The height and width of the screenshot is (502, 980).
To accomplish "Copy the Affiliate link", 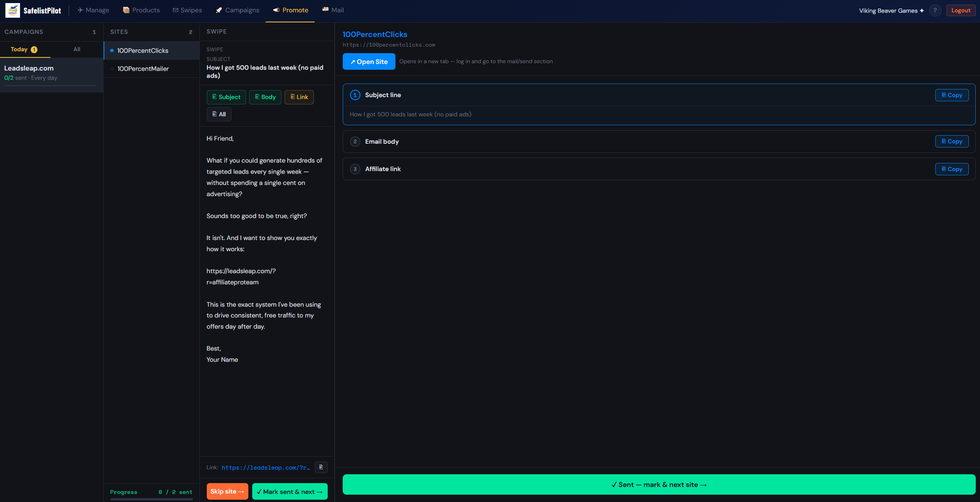I will (x=952, y=169).
